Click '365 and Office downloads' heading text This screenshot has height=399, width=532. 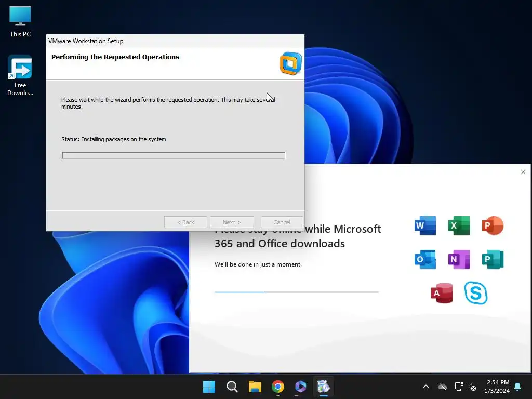click(280, 244)
